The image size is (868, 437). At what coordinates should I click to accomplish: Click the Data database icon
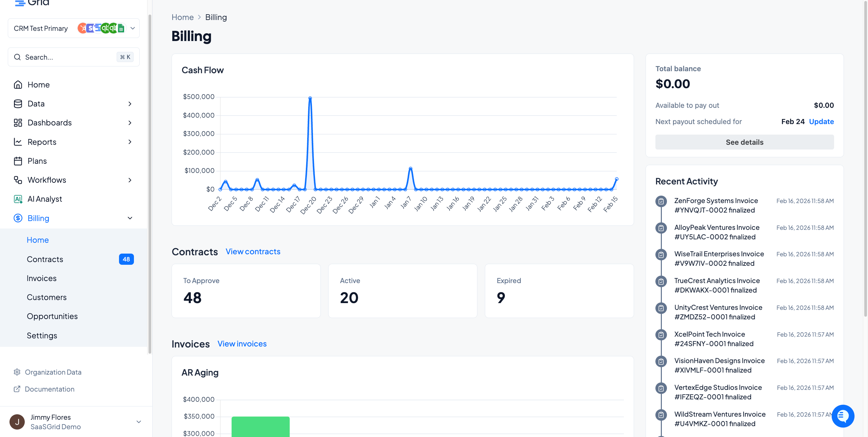18,104
